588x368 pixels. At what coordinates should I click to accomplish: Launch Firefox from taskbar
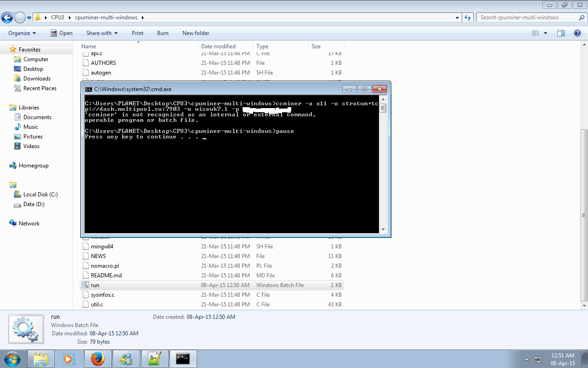pyautogui.click(x=97, y=359)
